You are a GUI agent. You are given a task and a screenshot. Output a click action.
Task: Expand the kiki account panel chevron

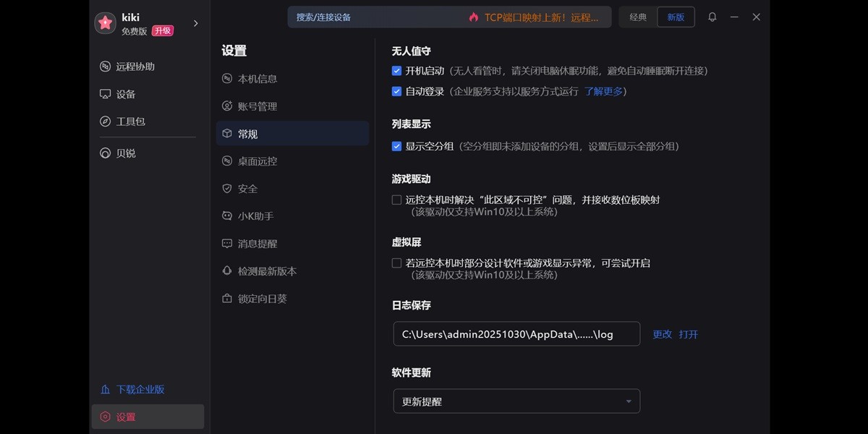195,22
